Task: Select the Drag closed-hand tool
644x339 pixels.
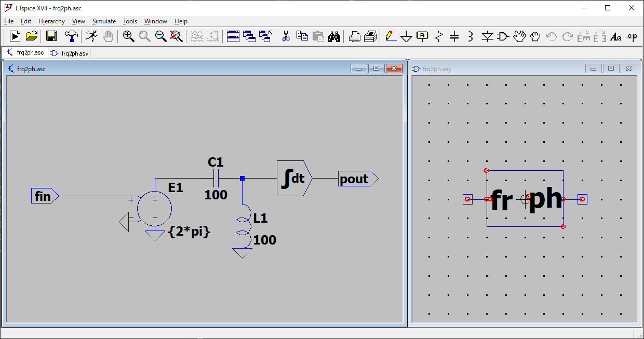Action: click(535, 36)
